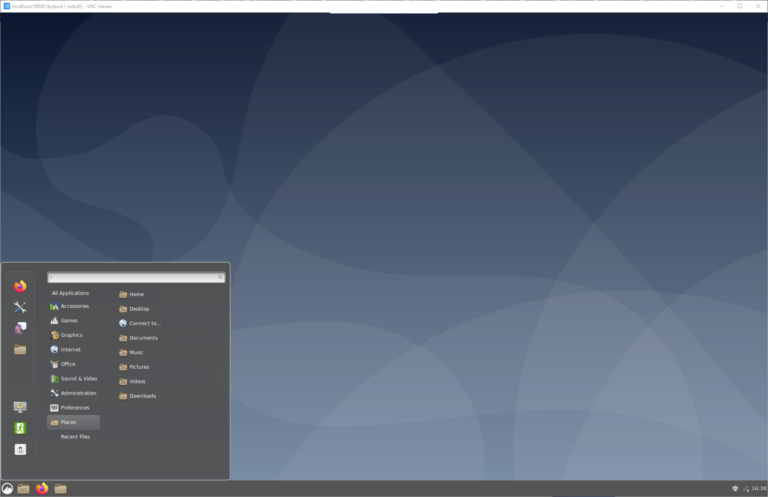Choose the Administration category

(x=78, y=393)
